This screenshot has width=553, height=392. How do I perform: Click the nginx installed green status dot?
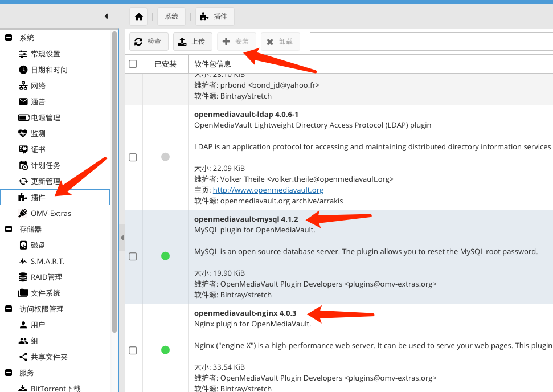coord(165,350)
